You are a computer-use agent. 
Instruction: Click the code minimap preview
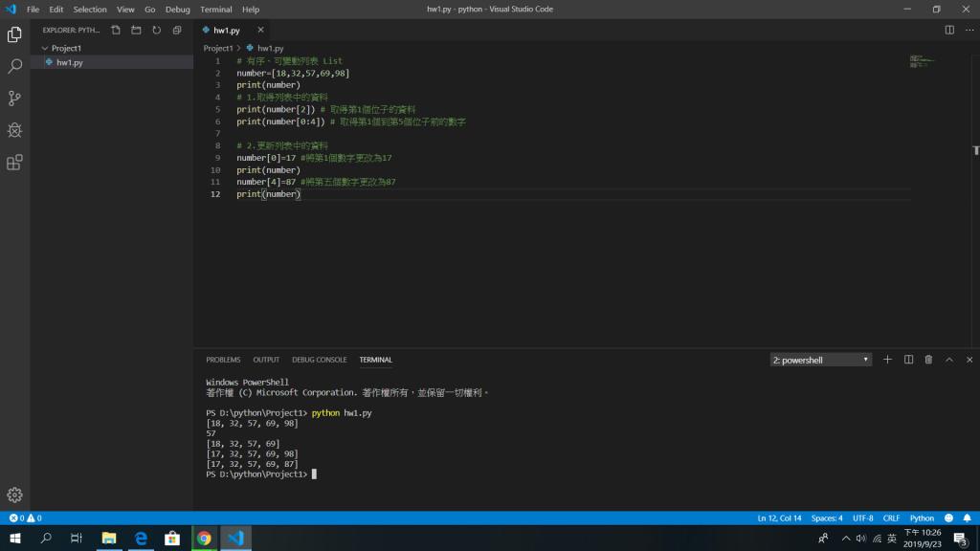[923, 61]
